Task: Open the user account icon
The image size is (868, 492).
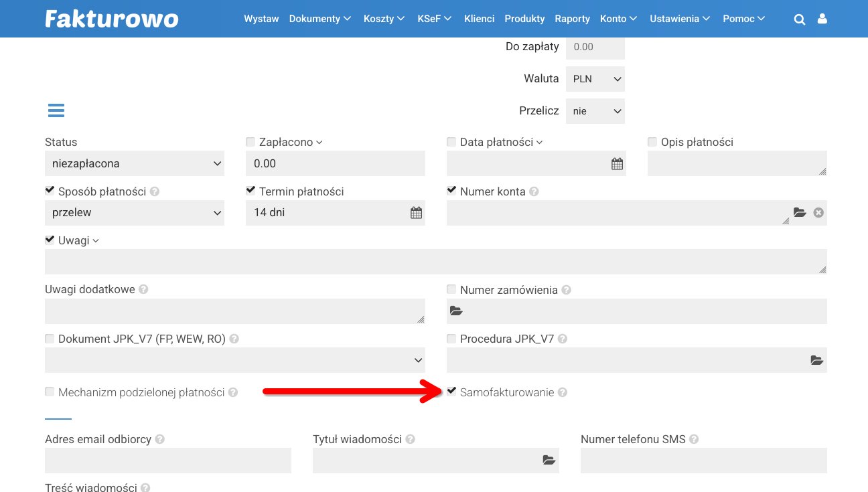Action: [822, 19]
